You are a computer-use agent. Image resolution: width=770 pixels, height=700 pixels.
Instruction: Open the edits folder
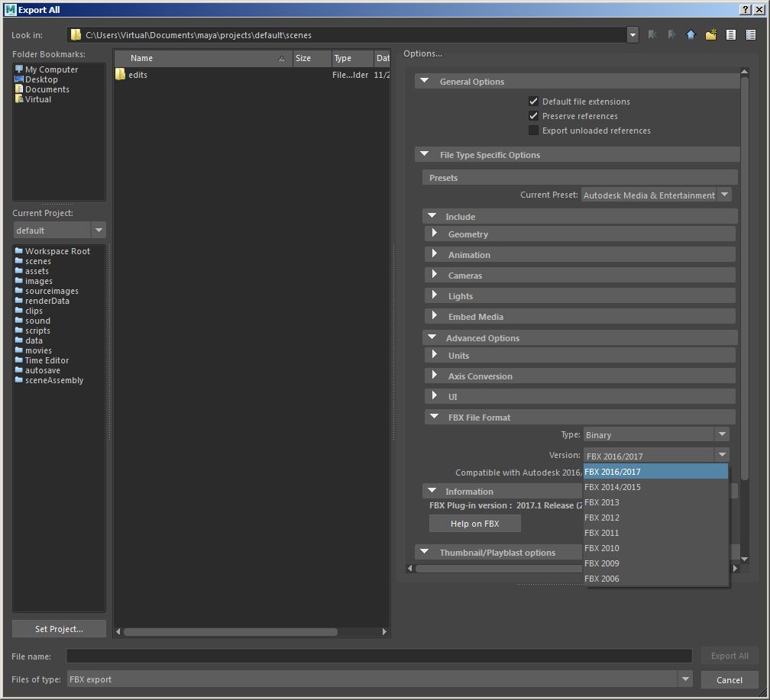pyautogui.click(x=137, y=75)
